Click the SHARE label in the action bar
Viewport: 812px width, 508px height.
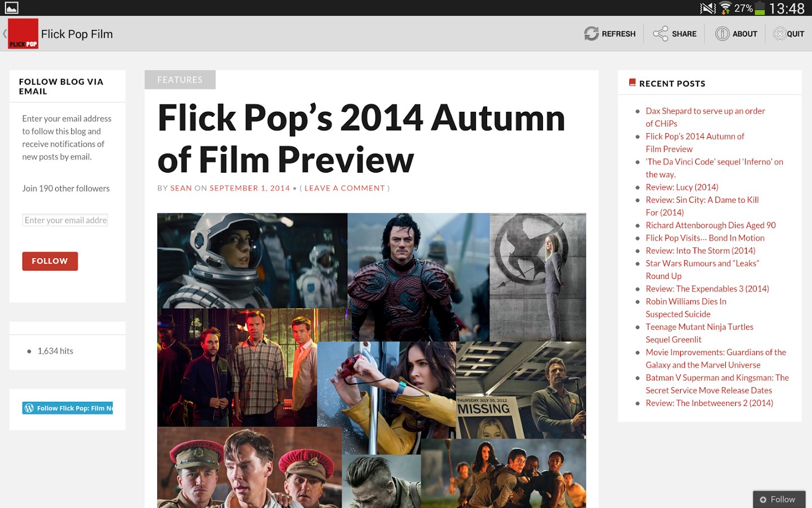click(x=684, y=34)
